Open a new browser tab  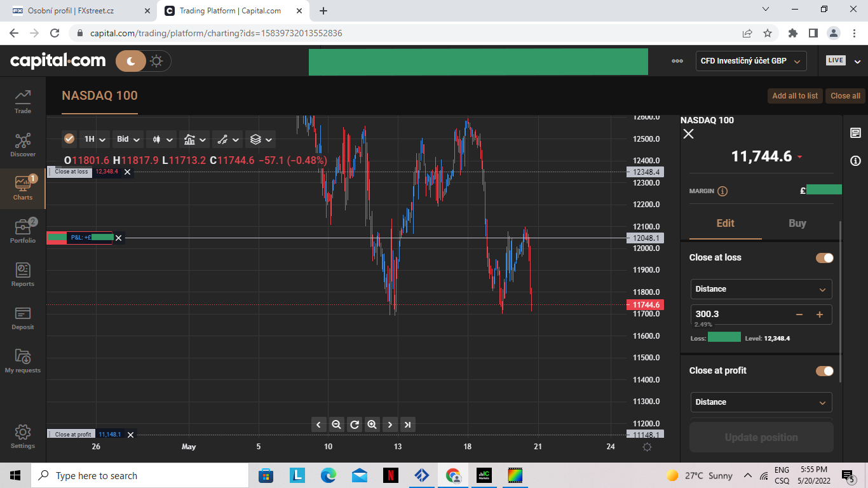323,11
